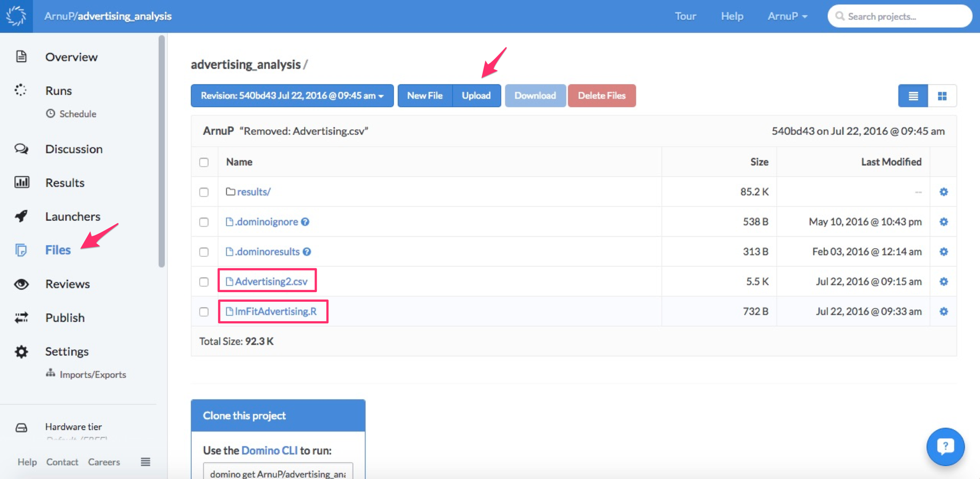Click the Overview document icon
Screen dimensions: 980x479
coord(21,56)
